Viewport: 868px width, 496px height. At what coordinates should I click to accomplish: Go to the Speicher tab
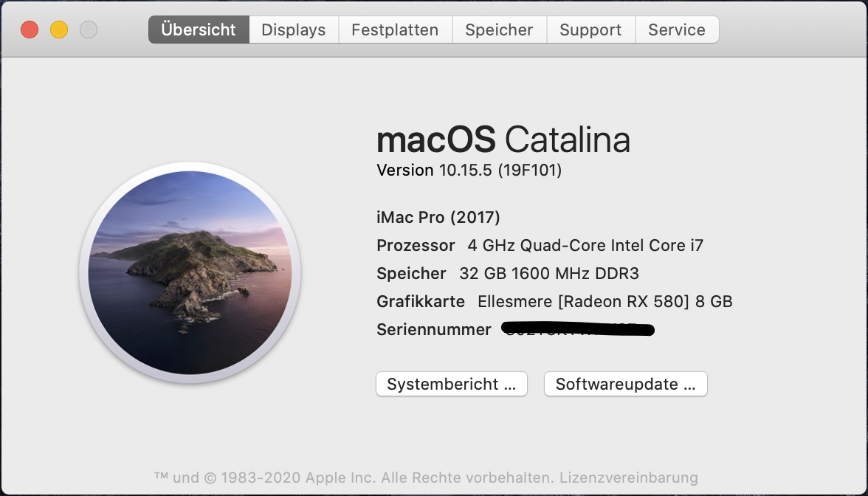tap(499, 30)
